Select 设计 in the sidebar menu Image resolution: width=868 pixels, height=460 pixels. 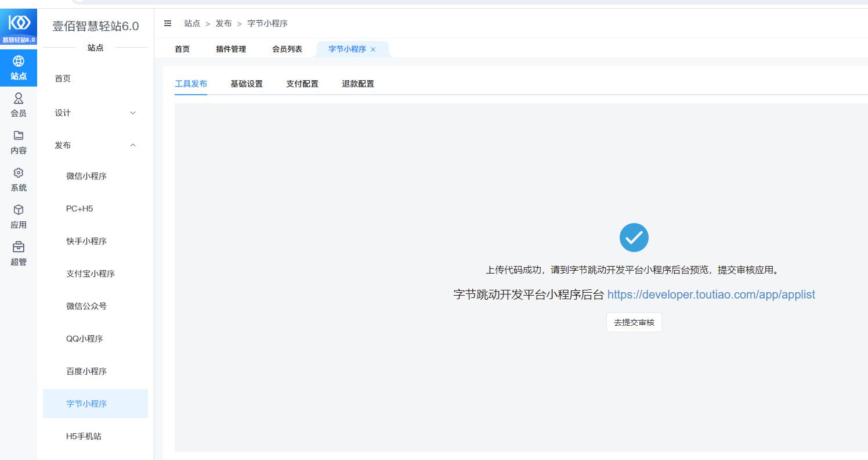click(63, 113)
